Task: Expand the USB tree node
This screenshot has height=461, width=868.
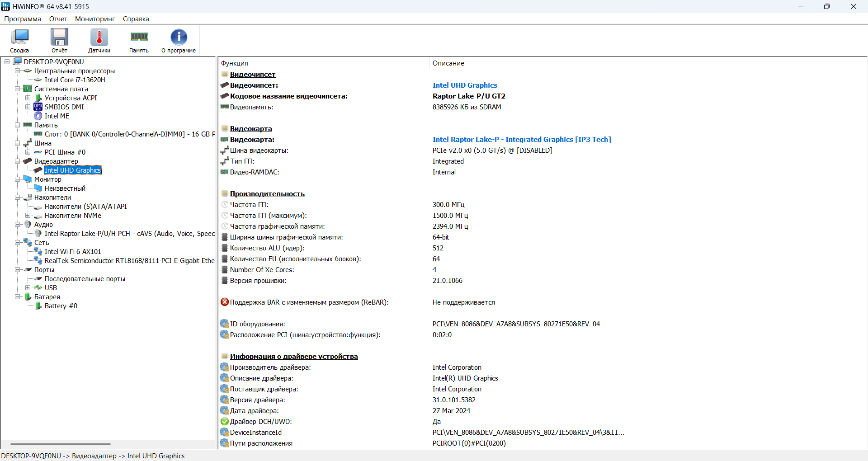Action: 28,288
